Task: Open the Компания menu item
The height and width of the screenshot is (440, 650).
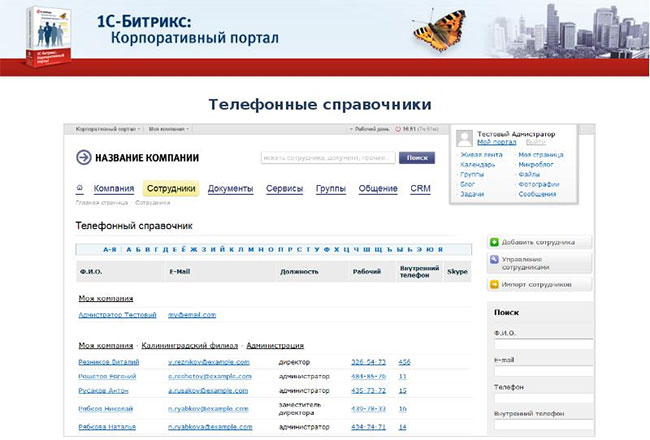Action: coord(114,188)
